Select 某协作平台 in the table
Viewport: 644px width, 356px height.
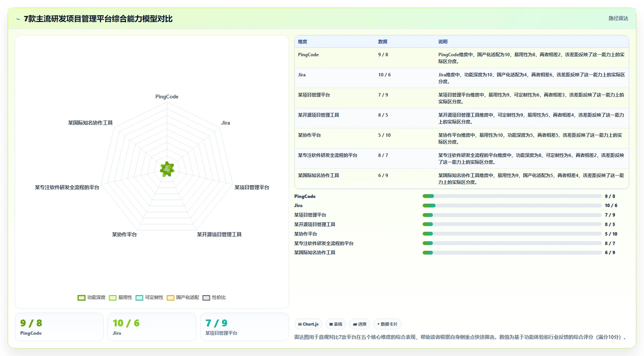point(309,135)
